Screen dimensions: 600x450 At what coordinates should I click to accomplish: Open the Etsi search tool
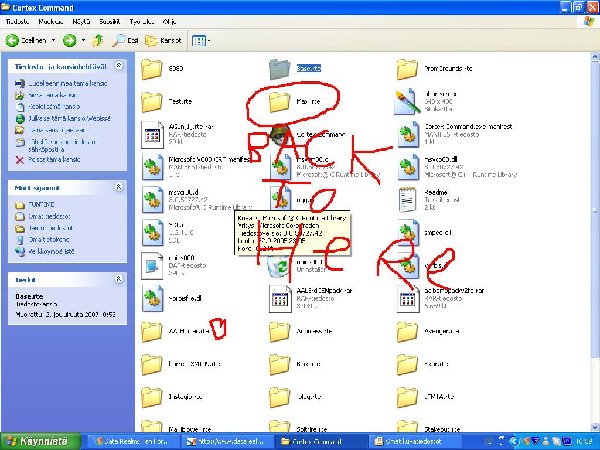point(125,40)
